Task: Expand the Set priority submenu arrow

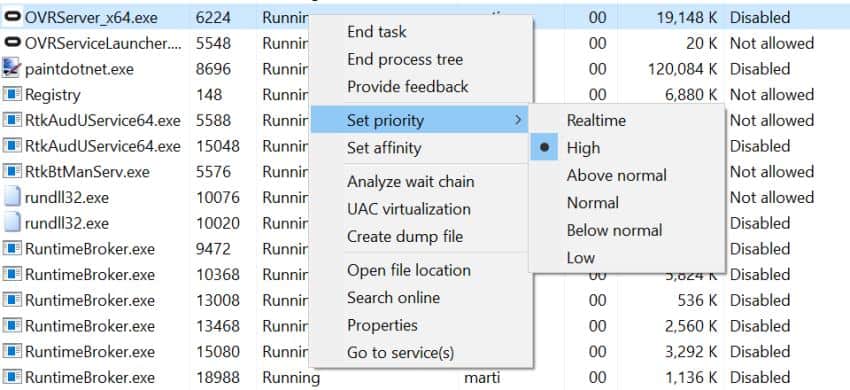Action: [x=518, y=120]
